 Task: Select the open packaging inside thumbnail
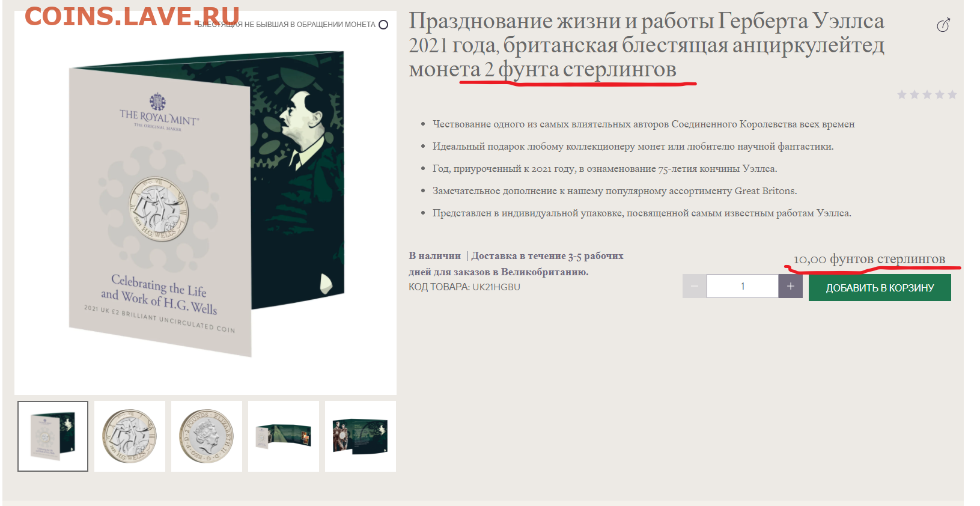coord(361,436)
